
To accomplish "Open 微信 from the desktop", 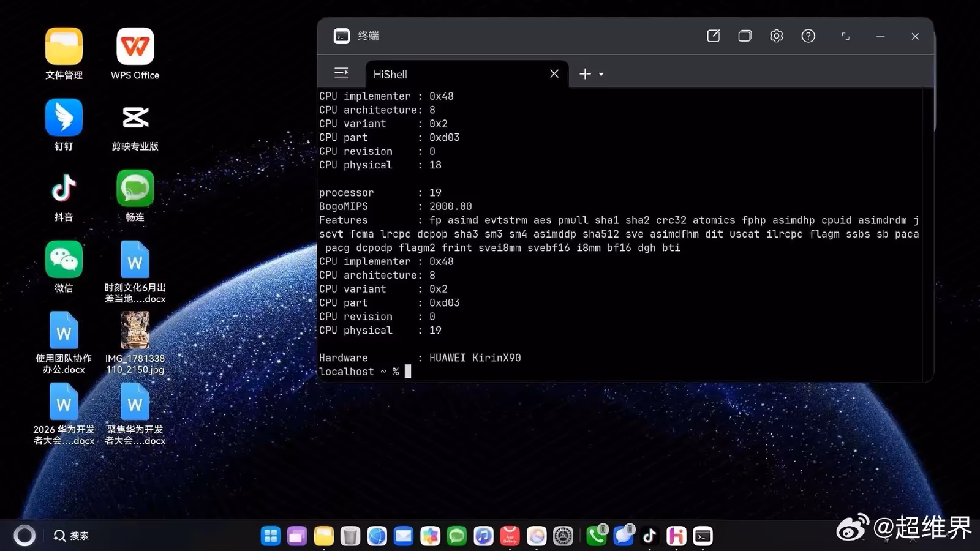I will tap(64, 260).
